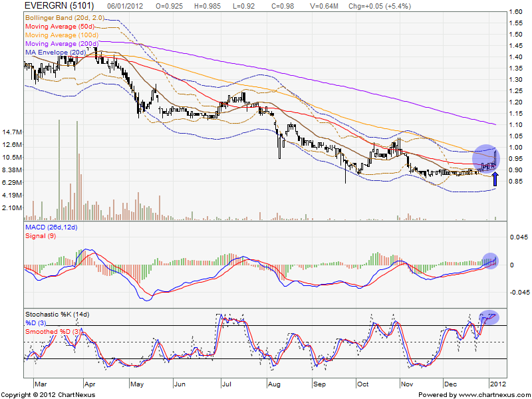This screenshot has height=399, width=532.
Task: Click the EVERGRN (5101) stock title
Action: 53,5
